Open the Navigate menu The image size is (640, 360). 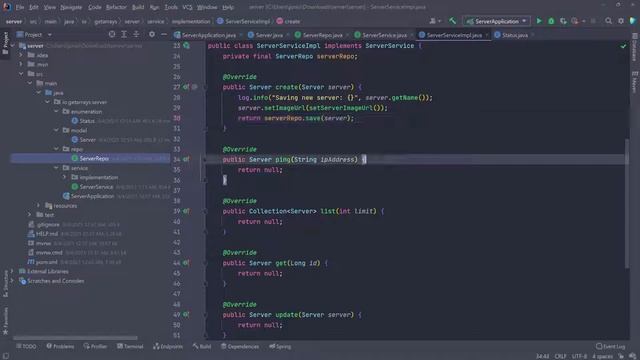pyautogui.click(x=71, y=7)
